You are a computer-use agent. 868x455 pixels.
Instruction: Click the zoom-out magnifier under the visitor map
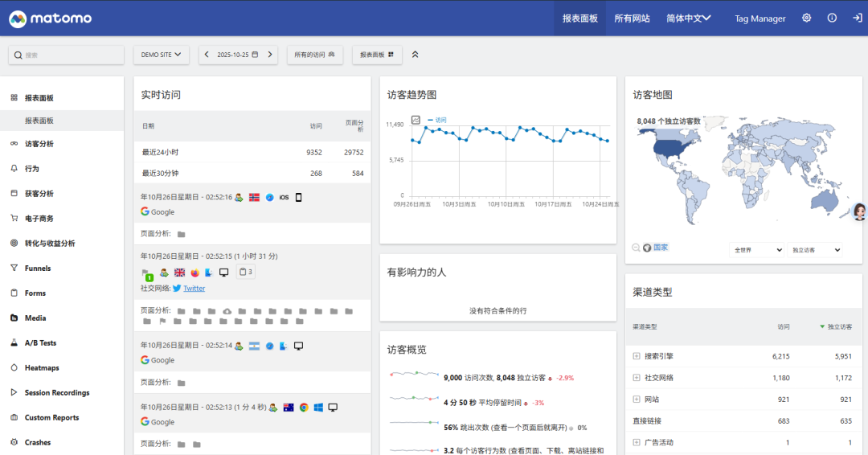click(636, 248)
